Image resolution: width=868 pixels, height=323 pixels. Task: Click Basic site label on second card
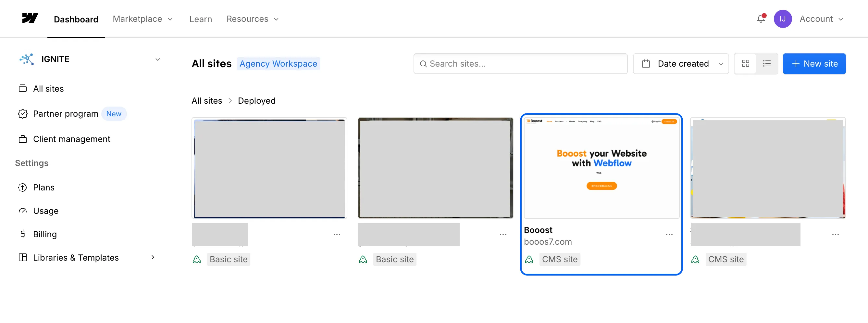coord(395,259)
